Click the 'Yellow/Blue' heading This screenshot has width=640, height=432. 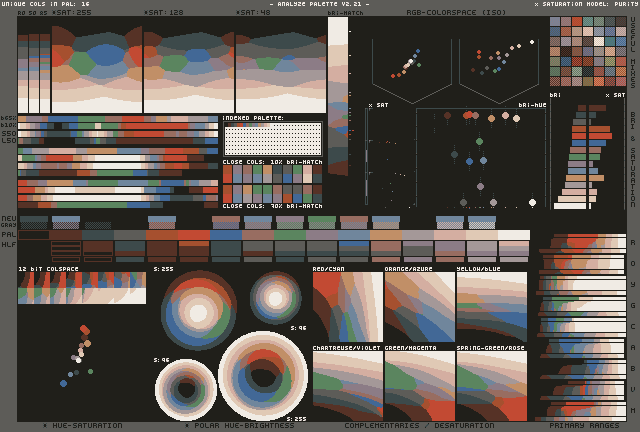478,269
